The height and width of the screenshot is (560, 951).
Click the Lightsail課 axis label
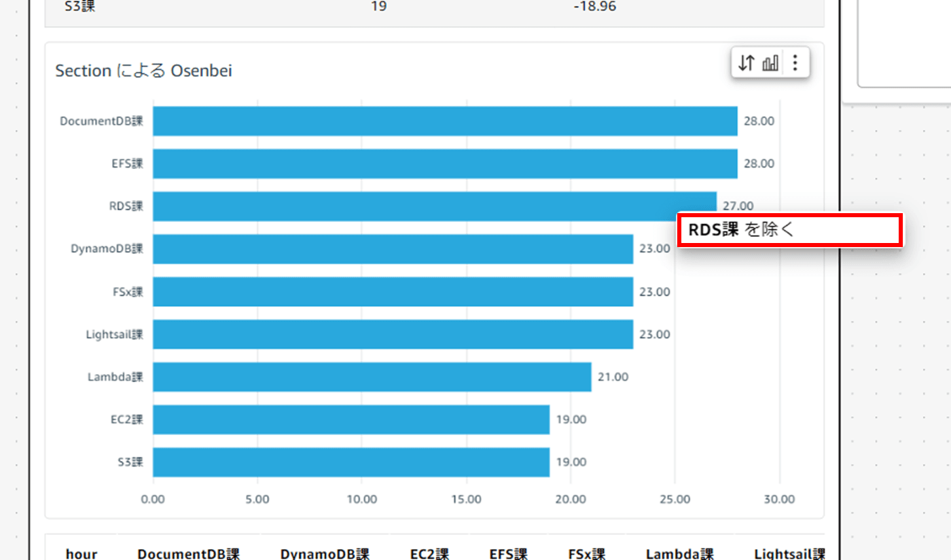[x=115, y=335]
